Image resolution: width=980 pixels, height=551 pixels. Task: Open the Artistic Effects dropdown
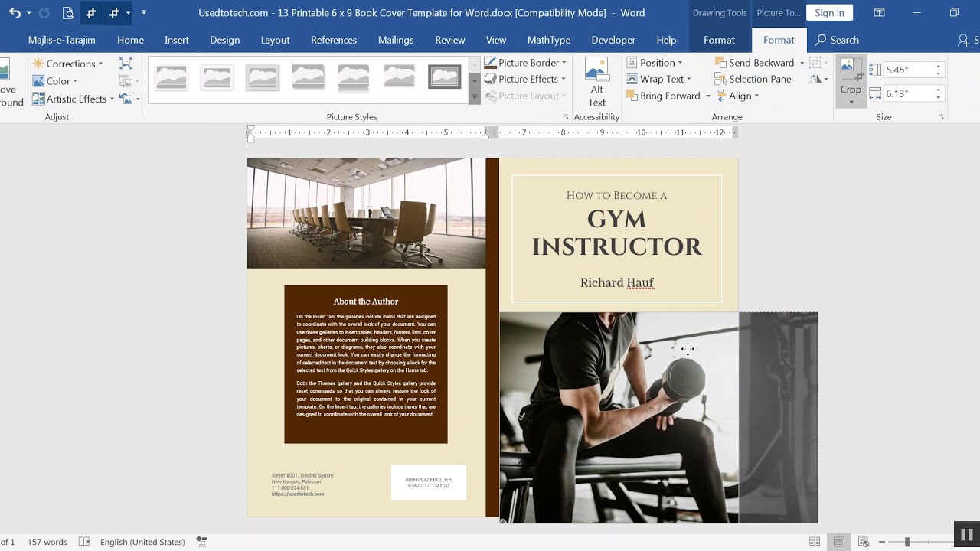coord(73,99)
